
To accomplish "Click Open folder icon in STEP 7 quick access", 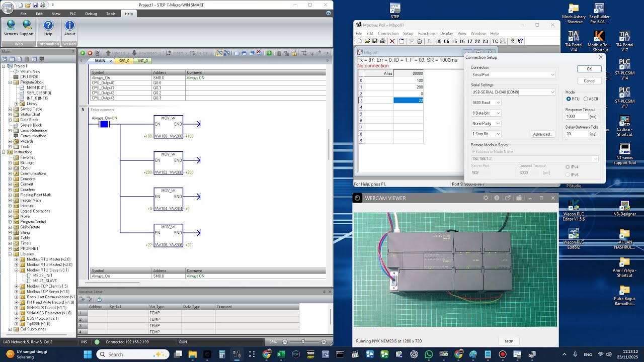I will pos(29,5).
